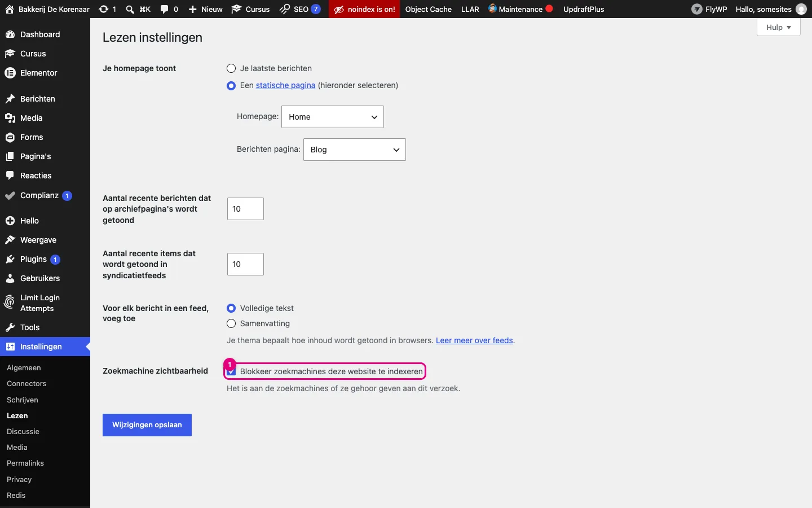Open the Homepage dropdown showing Home
Viewport: 812px width, 508px height.
[333, 117]
